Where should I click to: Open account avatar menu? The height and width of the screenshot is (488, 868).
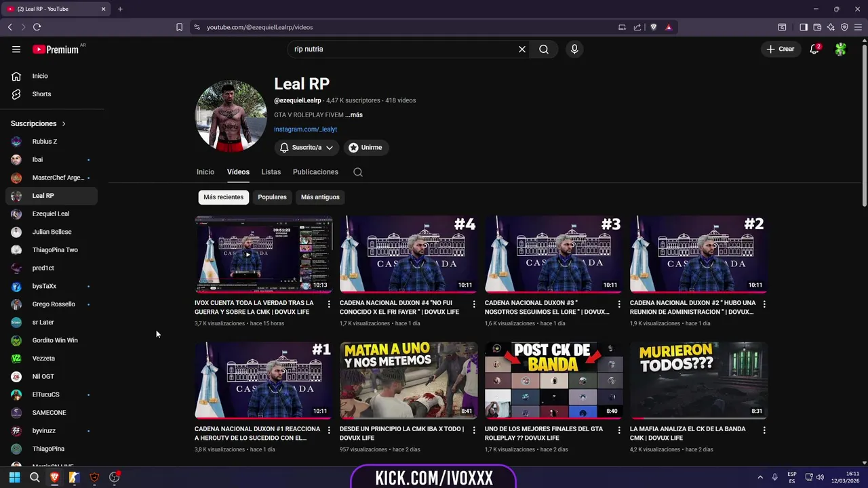841,49
